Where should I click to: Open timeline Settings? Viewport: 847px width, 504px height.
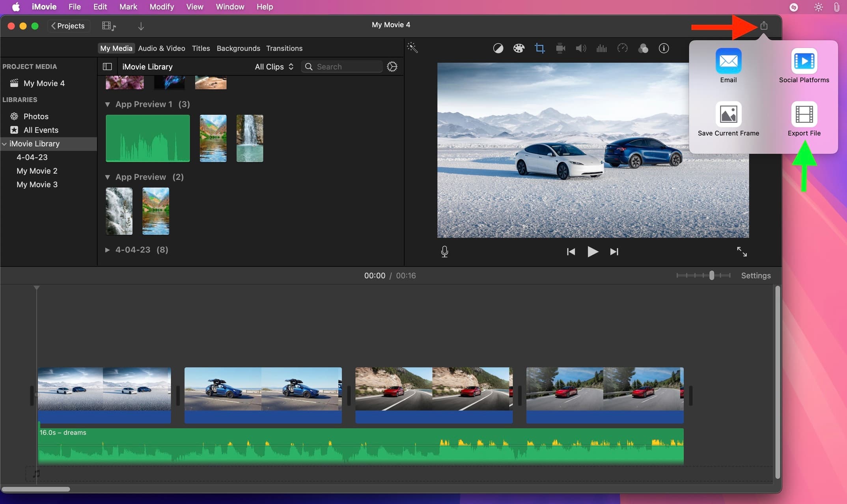tap(756, 275)
